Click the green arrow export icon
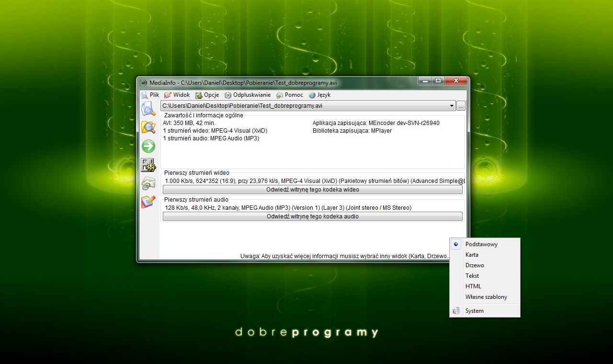The image size is (613, 364). 148,146
